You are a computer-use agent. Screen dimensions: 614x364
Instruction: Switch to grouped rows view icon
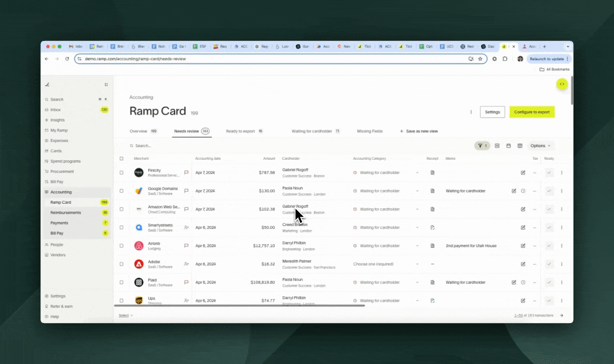click(x=497, y=146)
